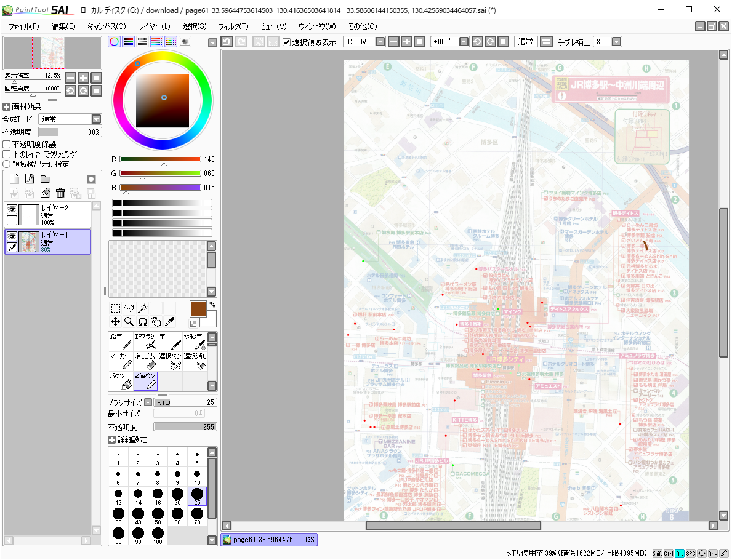
Task: Select the 消しゴム eraser tool
Action: 145,361
